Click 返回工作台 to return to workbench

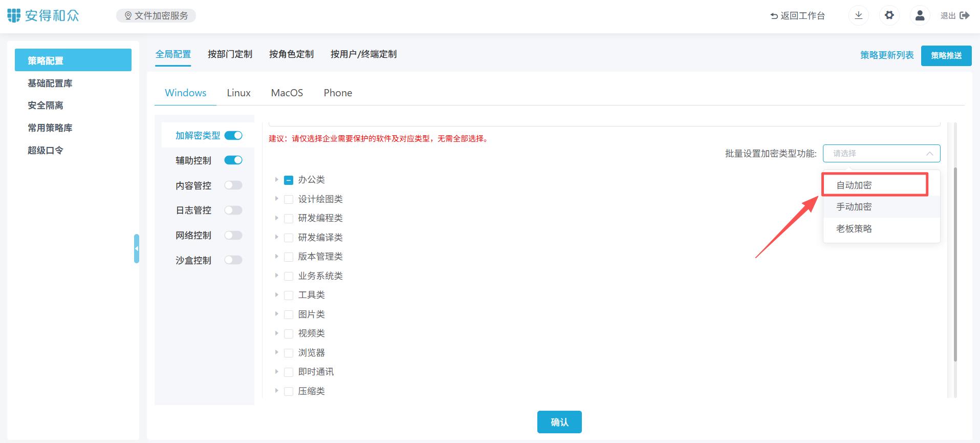click(x=798, y=16)
